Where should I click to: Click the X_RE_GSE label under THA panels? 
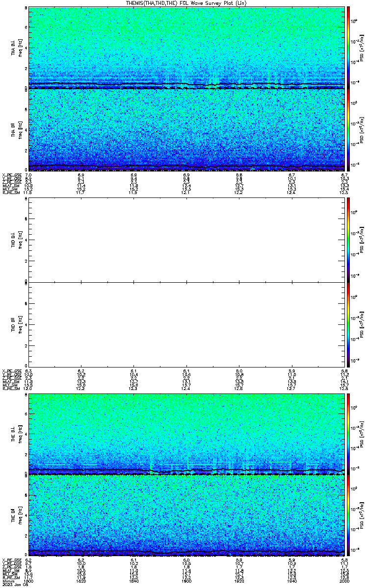click(12, 175)
